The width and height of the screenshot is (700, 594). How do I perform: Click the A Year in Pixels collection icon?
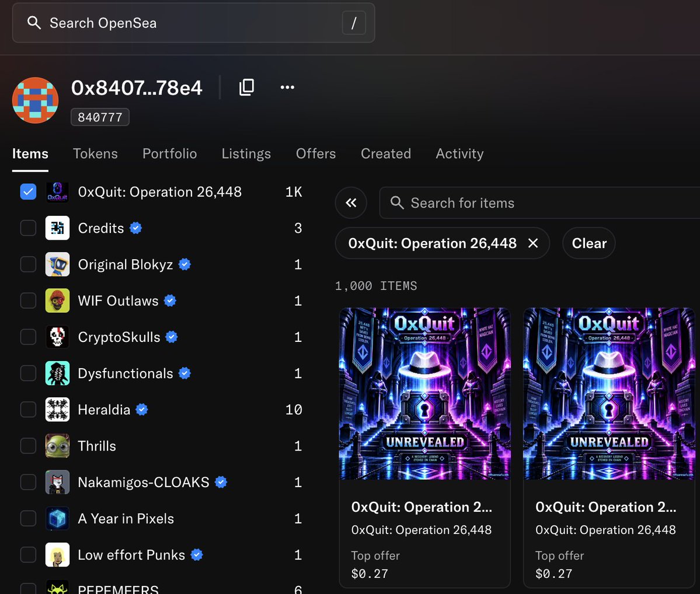(57, 519)
